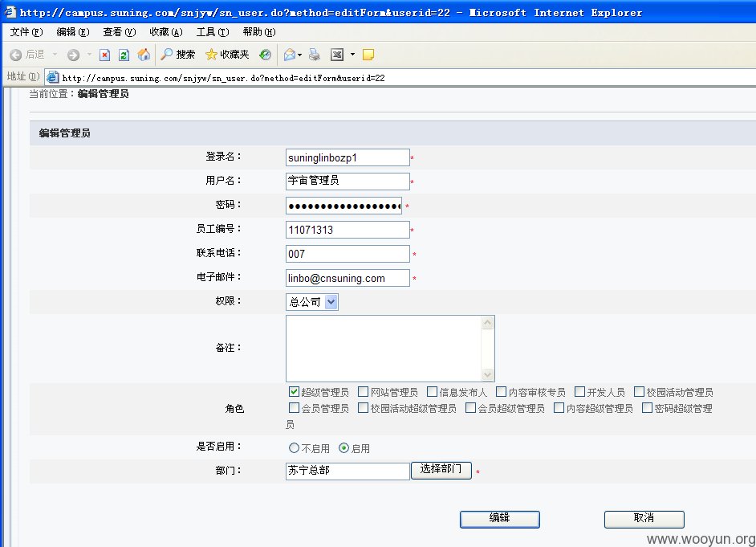Open Favorites (收藏夹) star button
The width and height of the screenshot is (756, 547).
click(x=227, y=55)
